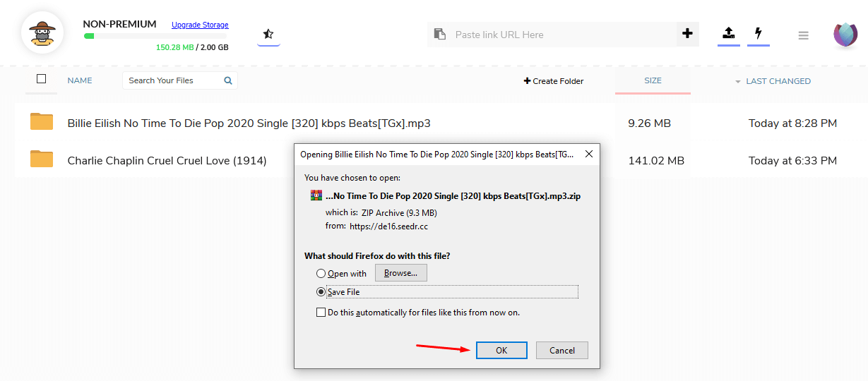Click the Cancel button in dialog

[562, 350]
